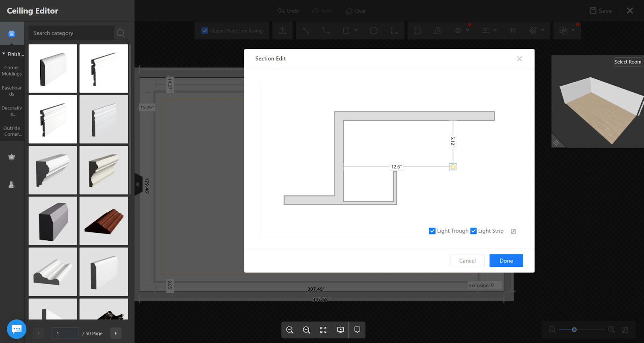
Task: Click the zoom in magnifier in bottom toolbar
Action: point(307,330)
